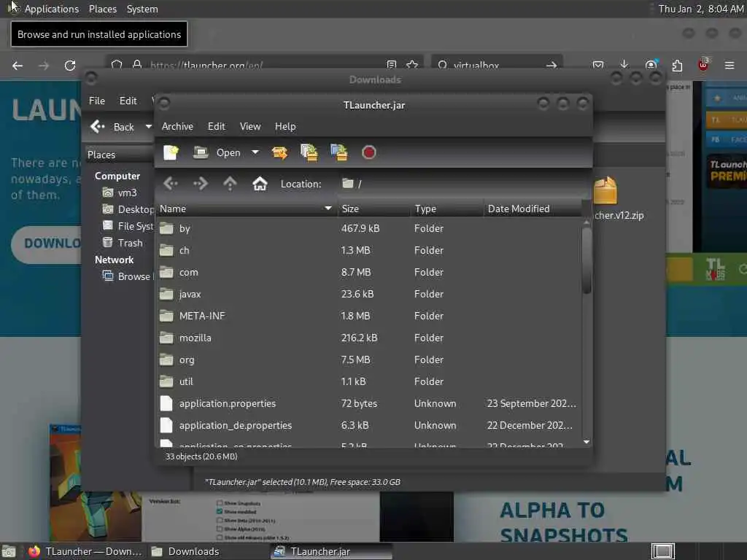Click the Add files to archive icon
747x560 pixels.
pyautogui.click(x=309, y=152)
